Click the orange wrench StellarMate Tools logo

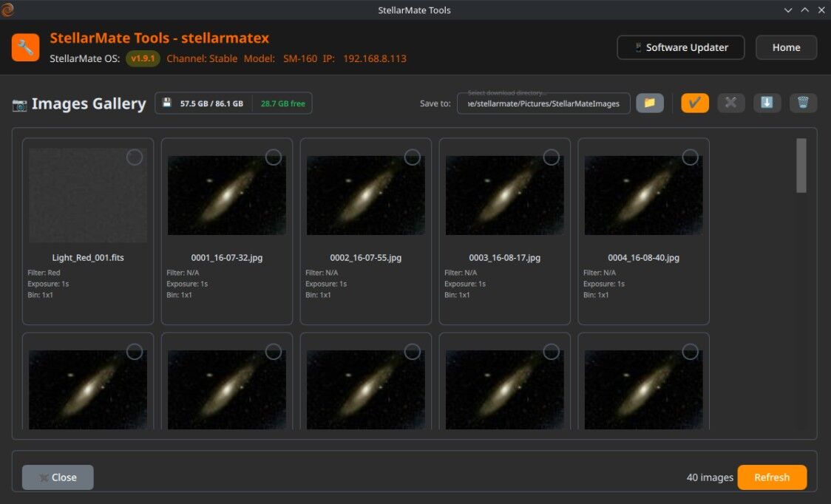click(25, 48)
